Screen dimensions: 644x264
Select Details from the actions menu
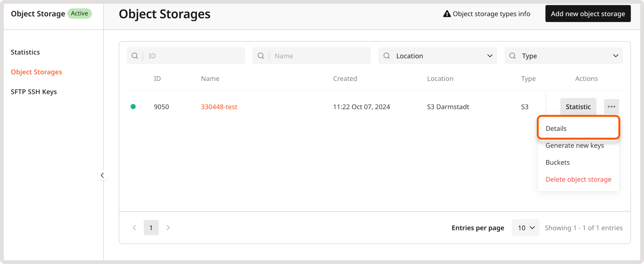(x=556, y=128)
